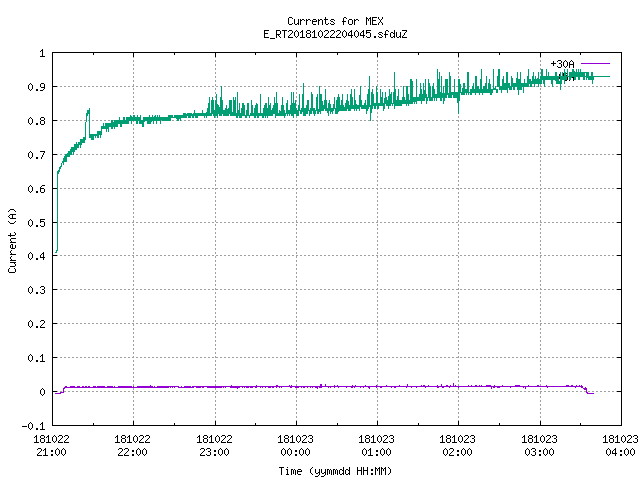This screenshot has width=640, height=480.
Task: Click the y-axis tick label '0.8'
Action: coord(36,121)
